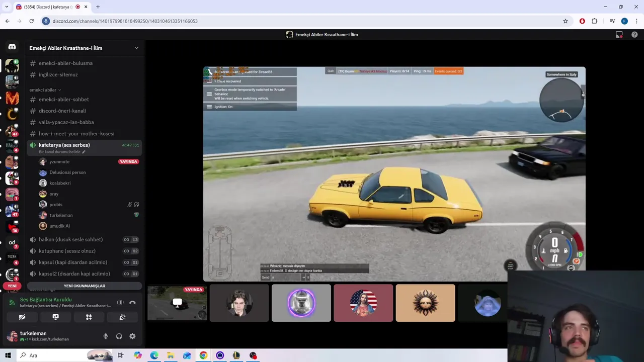Open Discord help question mark icon
644x362 pixels.
(x=634, y=35)
